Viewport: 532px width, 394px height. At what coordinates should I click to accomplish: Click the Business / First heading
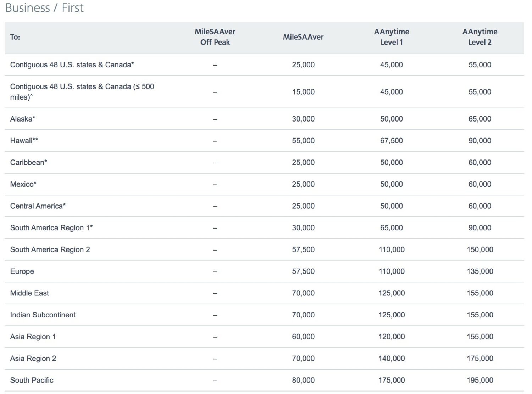tap(44, 7)
